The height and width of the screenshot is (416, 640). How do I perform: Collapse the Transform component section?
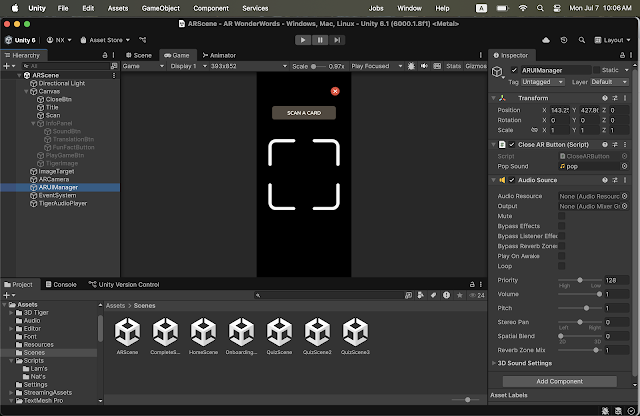click(494, 98)
